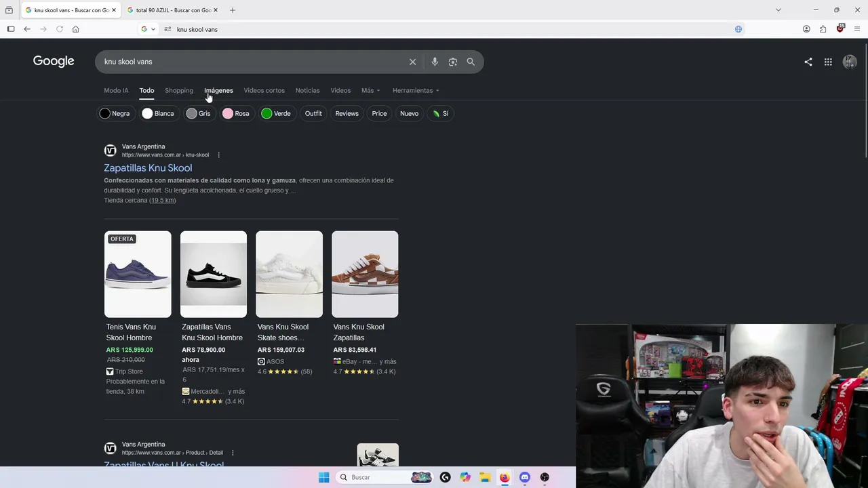868x488 pixels.
Task: Filter results by Rosa color
Action: click(236, 113)
